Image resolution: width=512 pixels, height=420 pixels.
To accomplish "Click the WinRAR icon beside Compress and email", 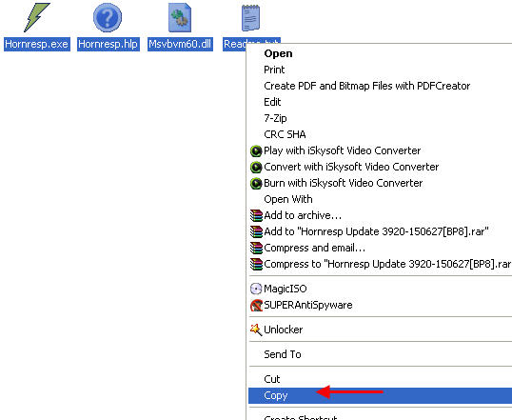I will (256, 248).
